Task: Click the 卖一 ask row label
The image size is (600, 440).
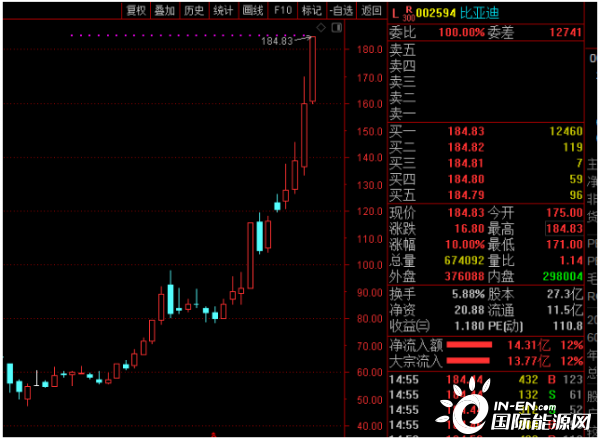Action: tap(403, 114)
